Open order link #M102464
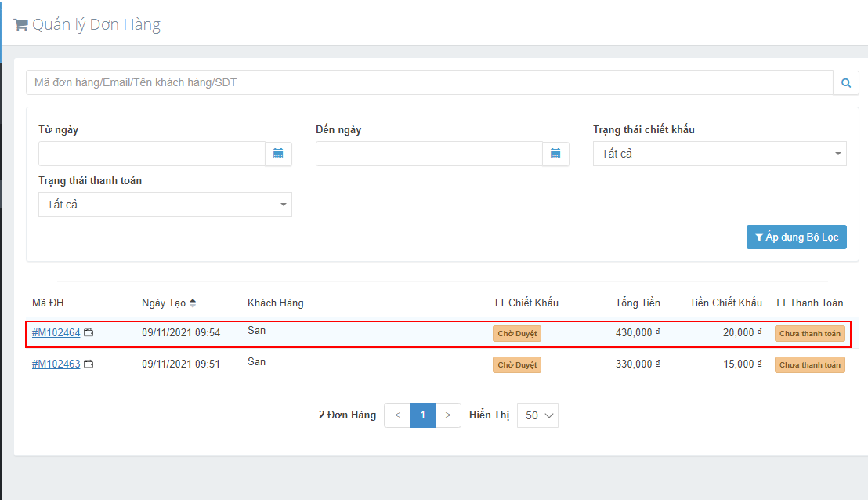The image size is (868, 500). [56, 333]
